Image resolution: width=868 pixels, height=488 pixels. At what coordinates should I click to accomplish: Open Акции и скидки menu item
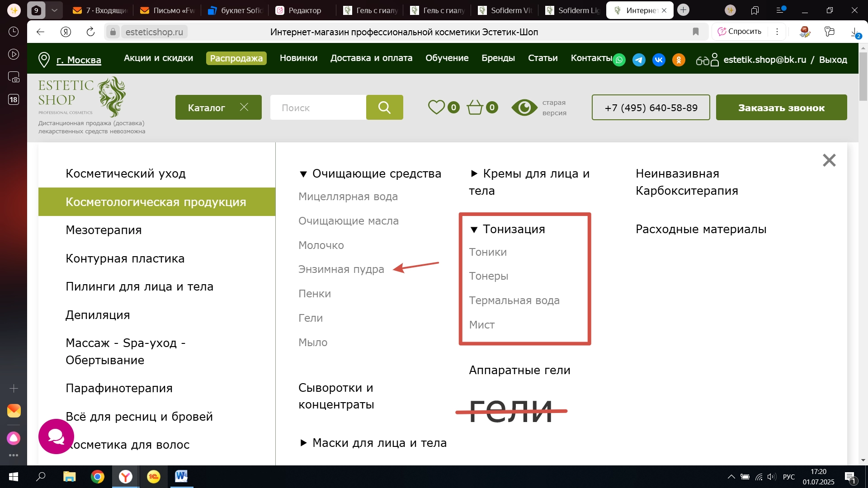(x=158, y=58)
